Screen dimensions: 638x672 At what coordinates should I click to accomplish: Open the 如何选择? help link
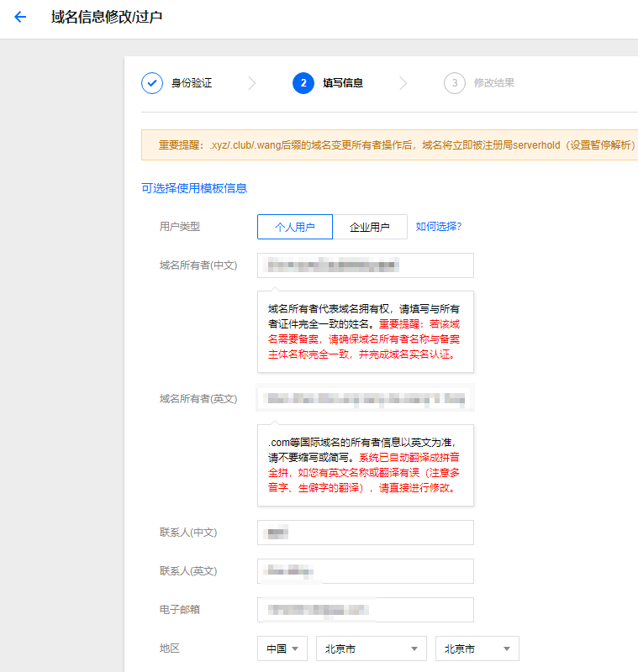[439, 227]
